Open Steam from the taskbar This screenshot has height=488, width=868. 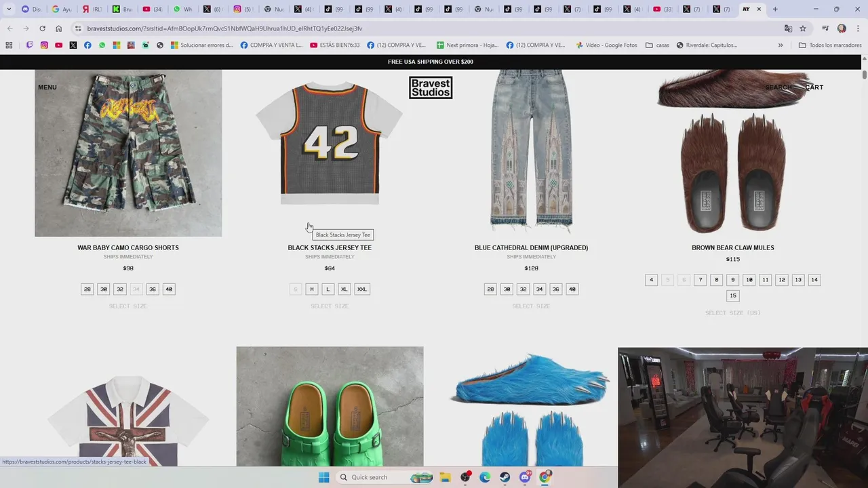[505, 477]
